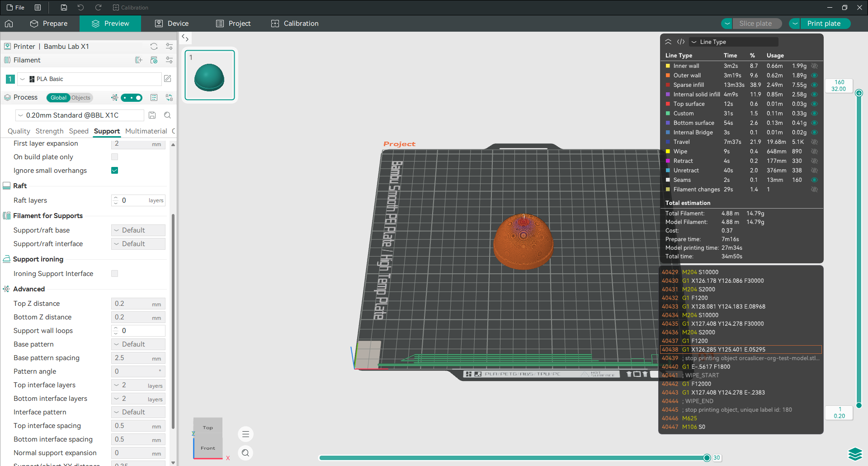The image size is (868, 466).
Task: Hide Seams visibility toggle
Action: [x=814, y=180]
